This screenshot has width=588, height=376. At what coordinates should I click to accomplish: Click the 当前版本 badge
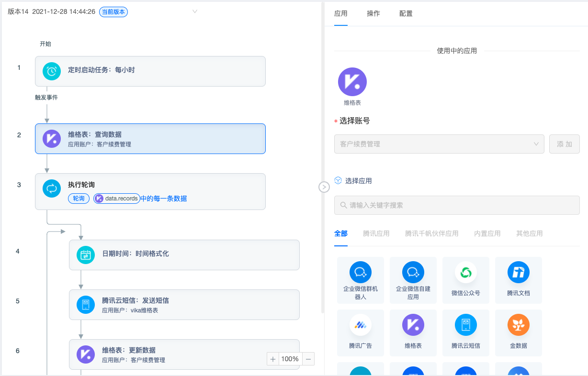[x=113, y=12]
